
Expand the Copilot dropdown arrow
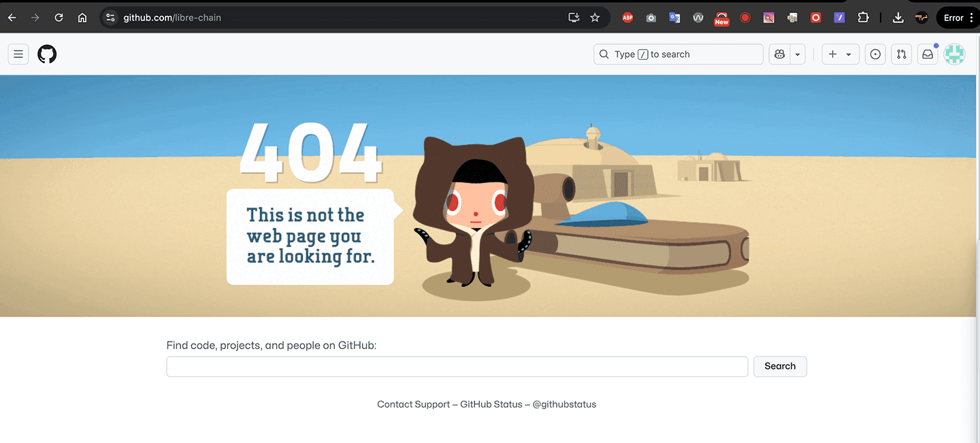point(797,54)
